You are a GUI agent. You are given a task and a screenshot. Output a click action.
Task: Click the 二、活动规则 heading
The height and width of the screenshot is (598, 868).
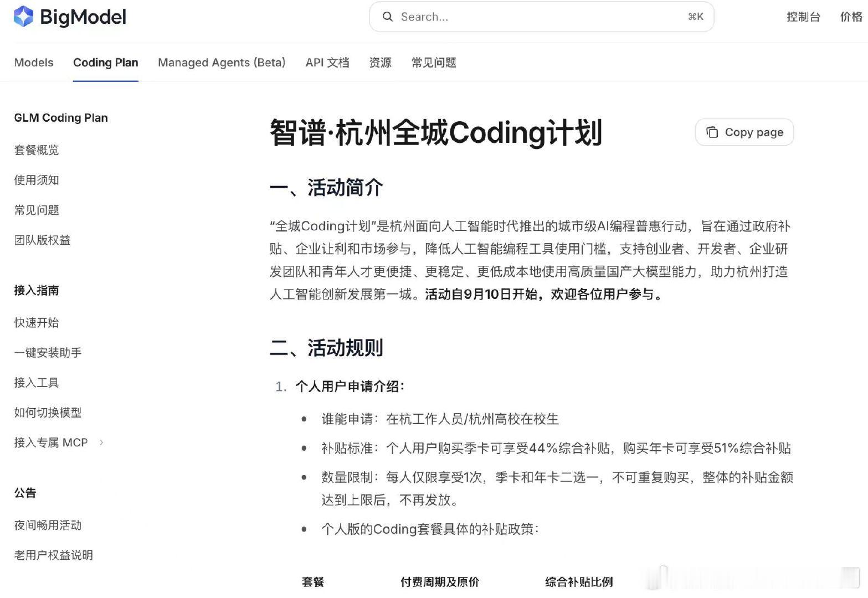[326, 348]
